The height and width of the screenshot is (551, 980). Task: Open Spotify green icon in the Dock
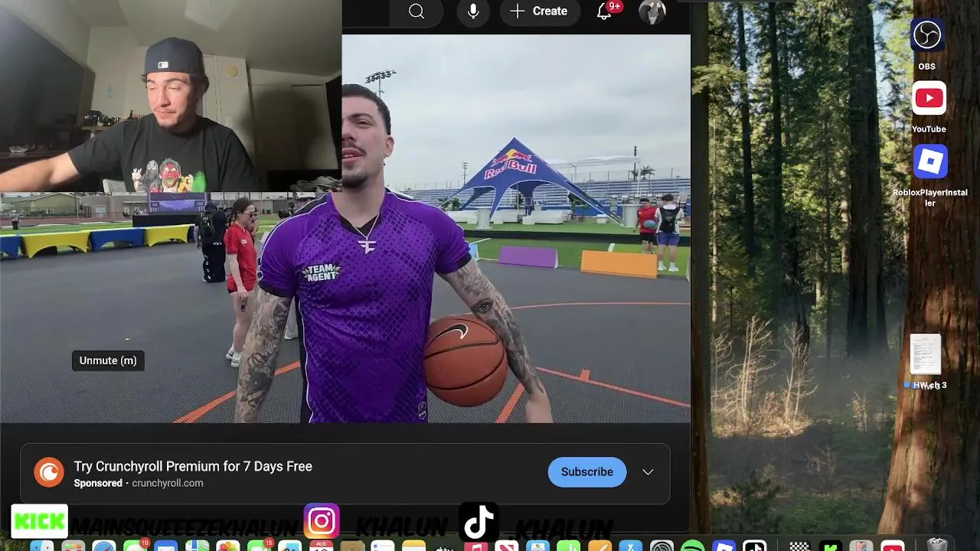pos(692,546)
